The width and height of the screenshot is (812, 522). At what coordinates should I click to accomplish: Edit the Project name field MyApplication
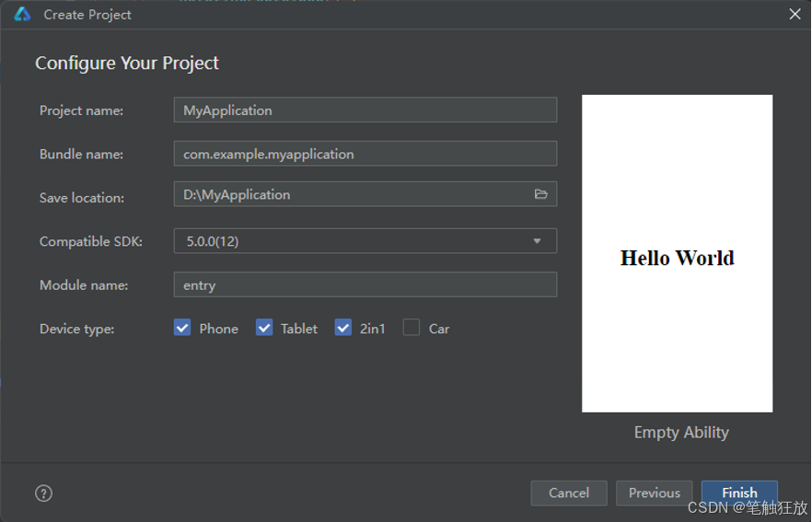[x=365, y=110]
